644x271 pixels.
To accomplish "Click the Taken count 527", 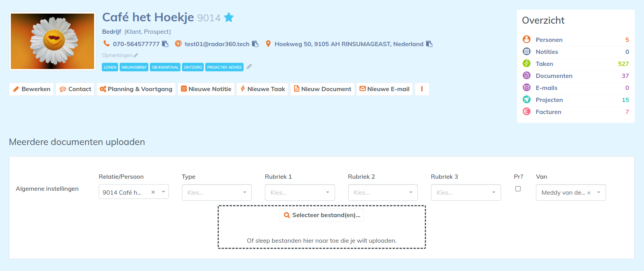I will click(x=623, y=64).
